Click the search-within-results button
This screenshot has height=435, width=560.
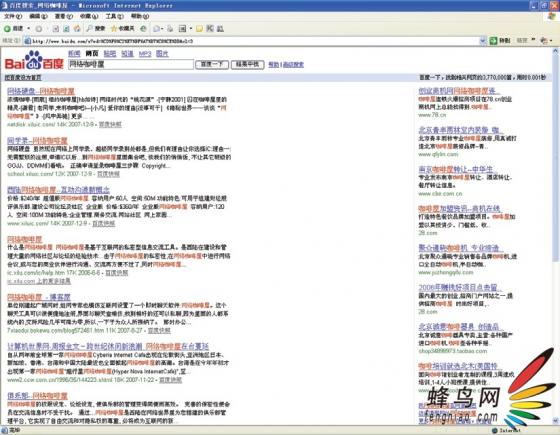pos(248,64)
